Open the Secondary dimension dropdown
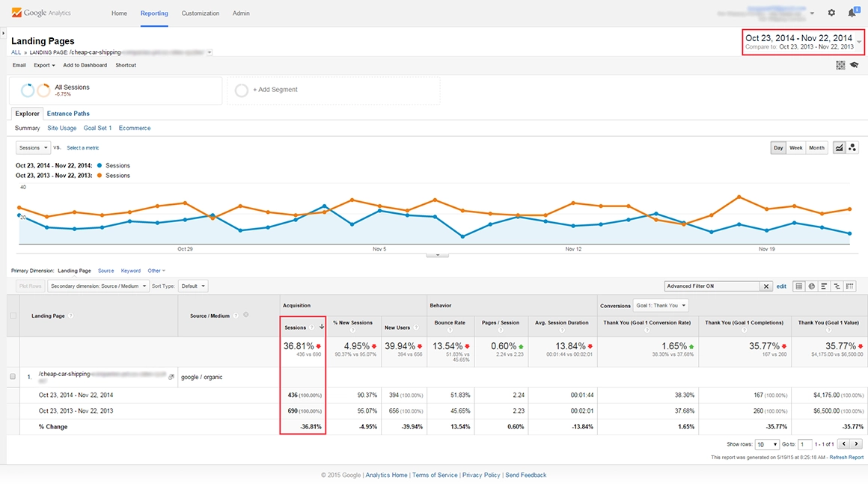 [98, 286]
